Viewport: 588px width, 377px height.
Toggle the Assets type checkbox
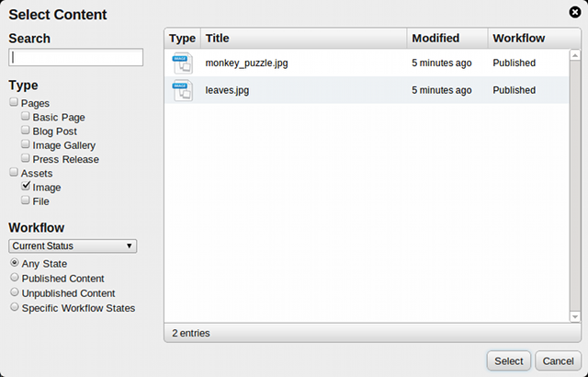(14, 173)
